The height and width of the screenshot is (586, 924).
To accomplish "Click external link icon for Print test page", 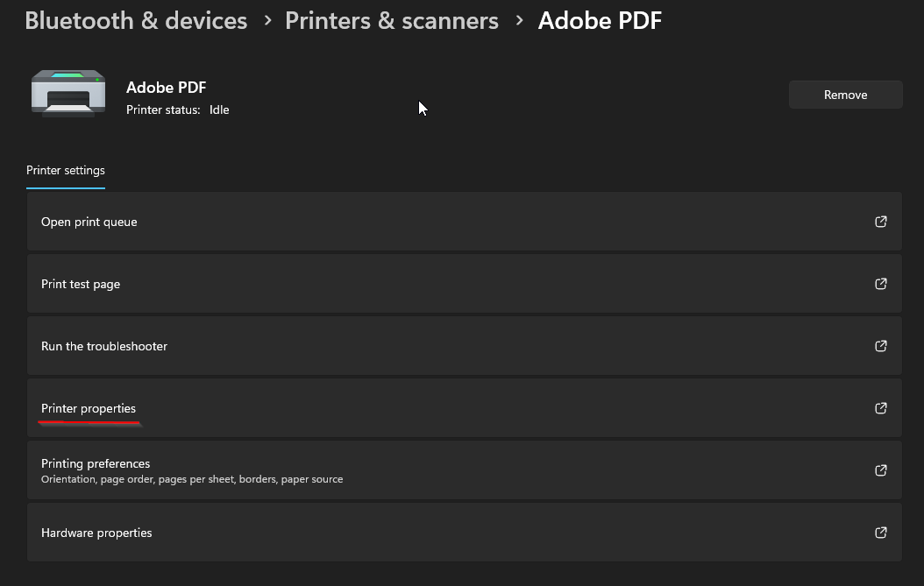I will pos(880,284).
